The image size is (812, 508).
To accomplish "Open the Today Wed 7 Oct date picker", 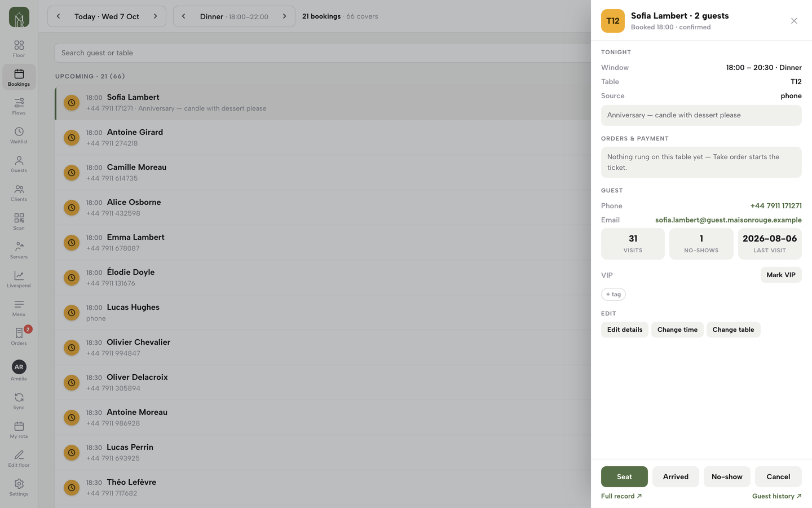I will 107,16.
